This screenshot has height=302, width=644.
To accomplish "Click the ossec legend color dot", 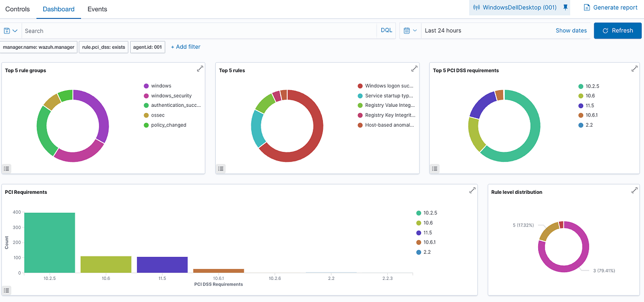I will 146,115.
